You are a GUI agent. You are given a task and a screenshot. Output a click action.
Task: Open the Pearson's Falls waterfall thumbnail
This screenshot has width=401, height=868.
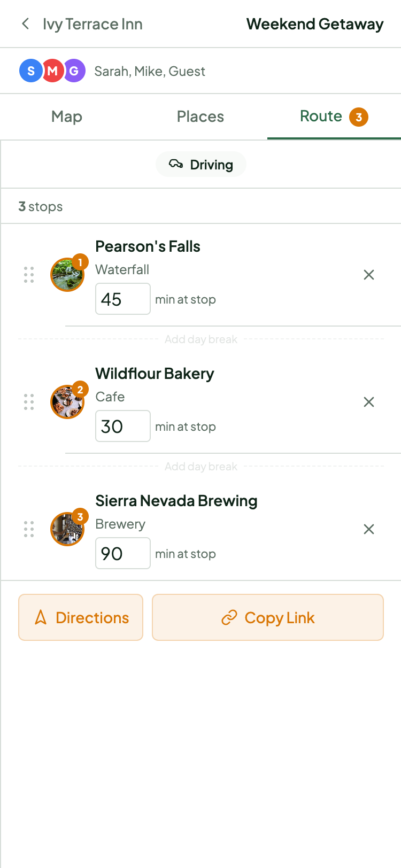(x=67, y=275)
